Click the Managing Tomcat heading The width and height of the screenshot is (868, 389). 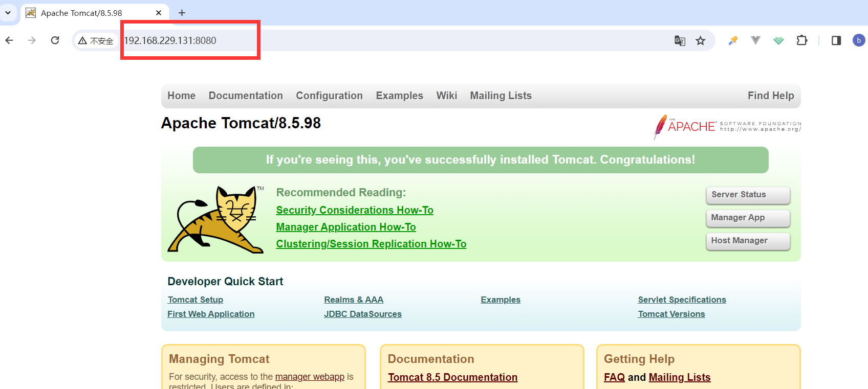click(219, 359)
